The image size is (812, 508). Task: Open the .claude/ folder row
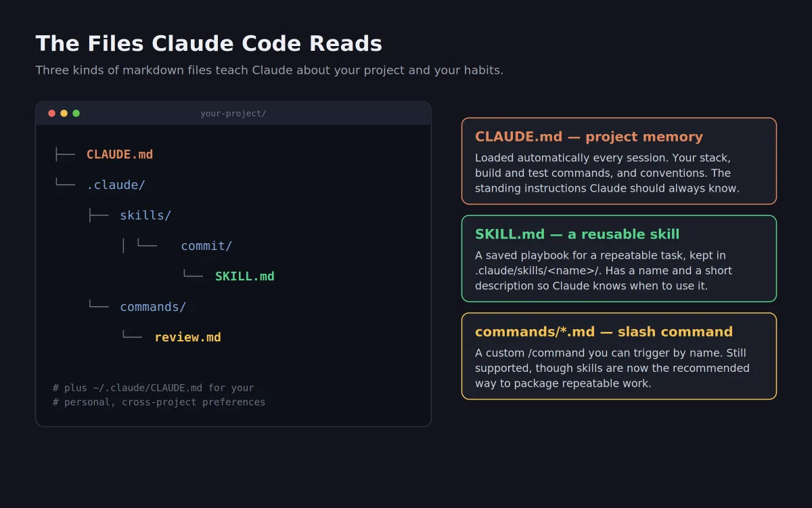(116, 185)
